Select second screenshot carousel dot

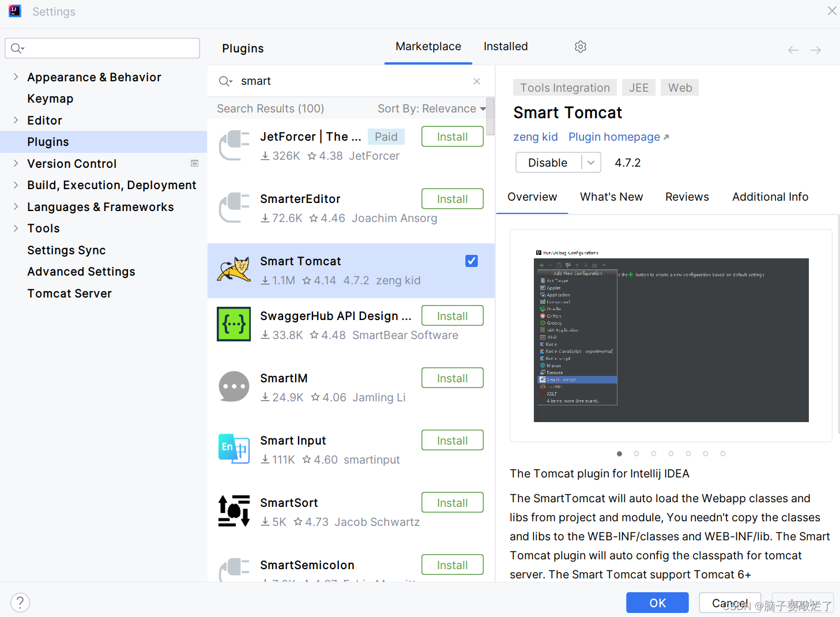point(636,454)
